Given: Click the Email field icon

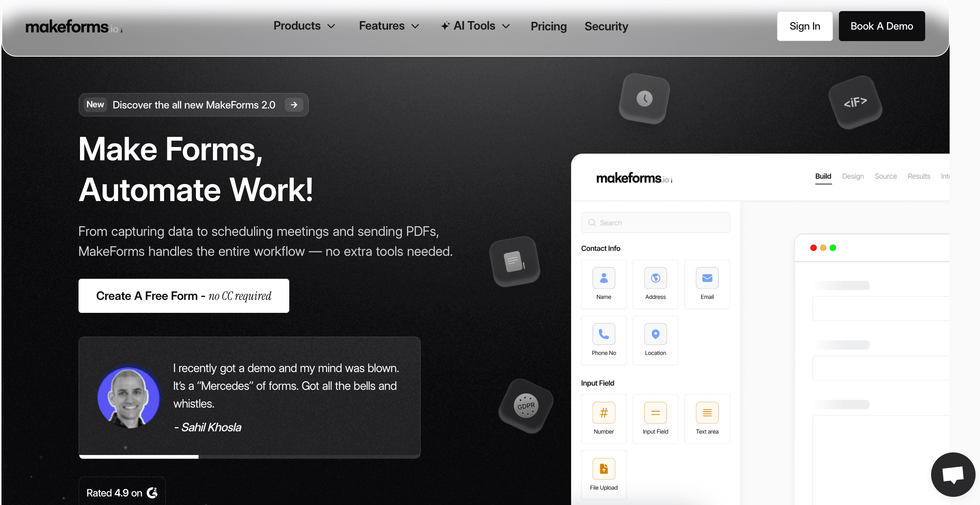Looking at the screenshot, I should click(x=707, y=278).
